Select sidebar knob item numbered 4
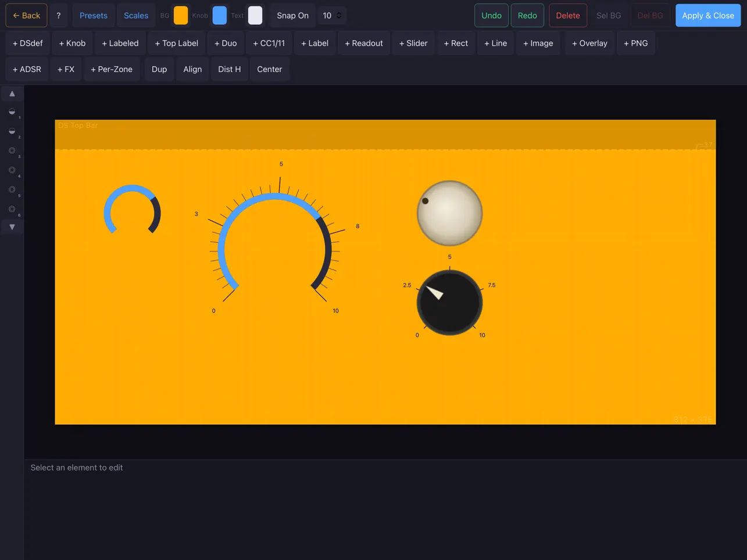747x560 pixels. tap(12, 170)
